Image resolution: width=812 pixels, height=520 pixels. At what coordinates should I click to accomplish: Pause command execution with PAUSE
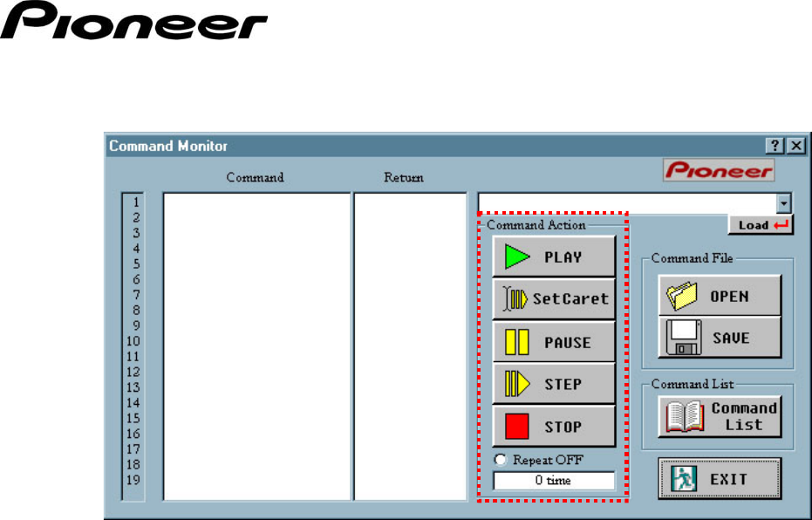(x=554, y=342)
